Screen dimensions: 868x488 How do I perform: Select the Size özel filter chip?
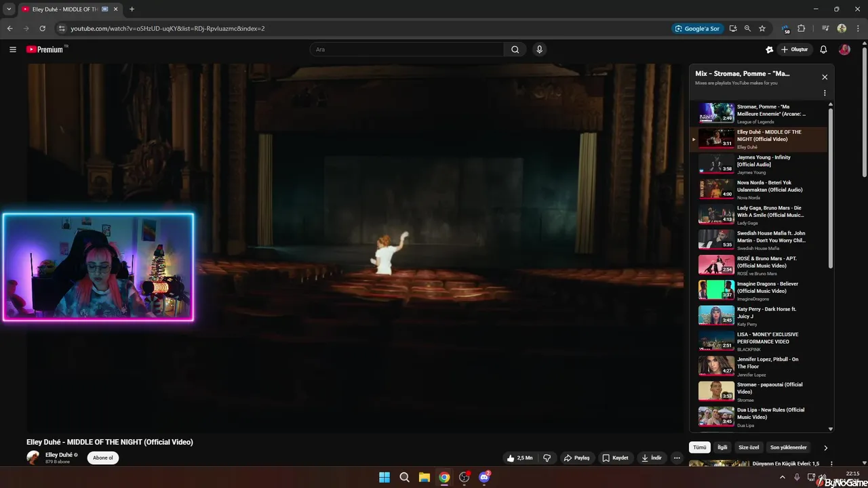pyautogui.click(x=749, y=448)
